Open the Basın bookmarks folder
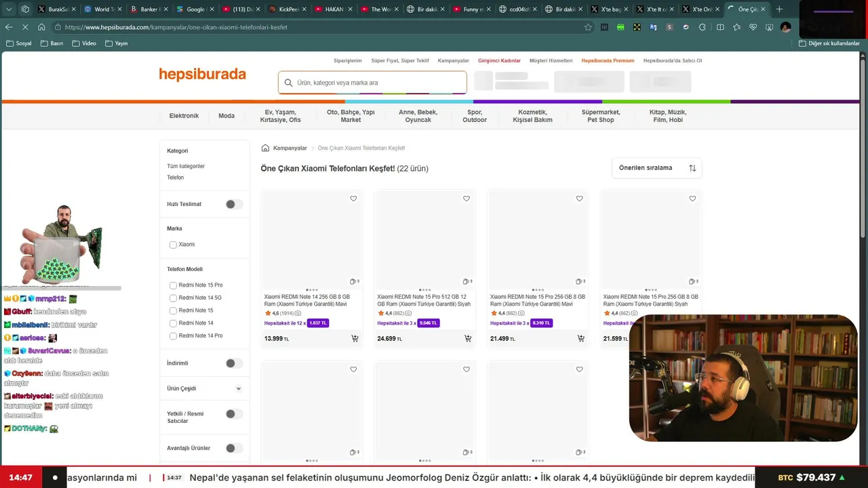Viewport: 868px width, 488px height. 52,43
